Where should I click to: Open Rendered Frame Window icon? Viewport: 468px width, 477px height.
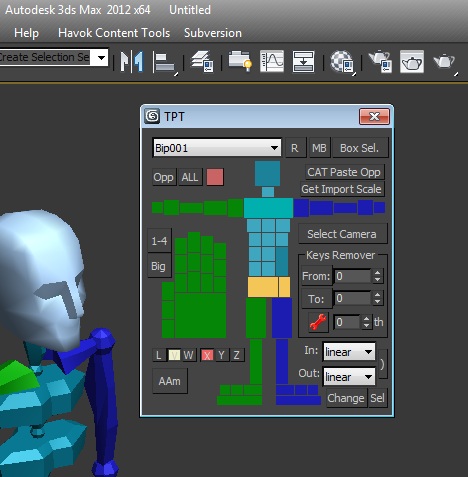tap(412, 61)
